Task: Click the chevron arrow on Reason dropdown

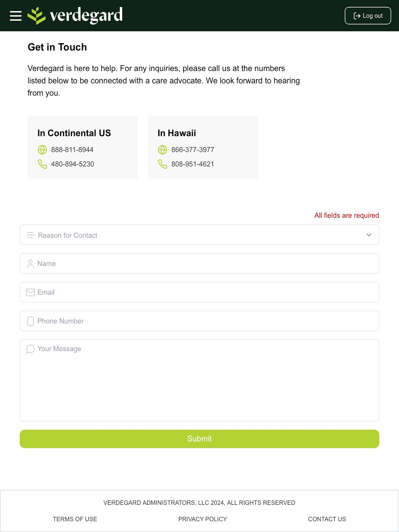Action: click(369, 235)
